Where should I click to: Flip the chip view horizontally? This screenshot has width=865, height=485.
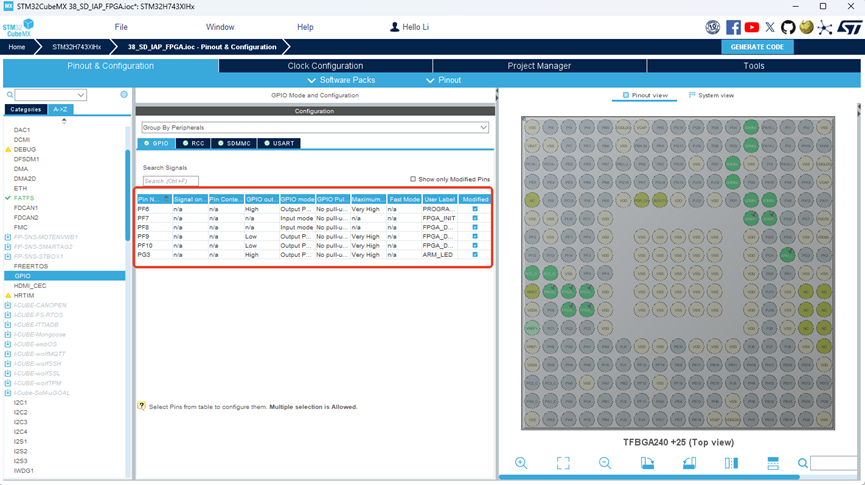coord(731,463)
